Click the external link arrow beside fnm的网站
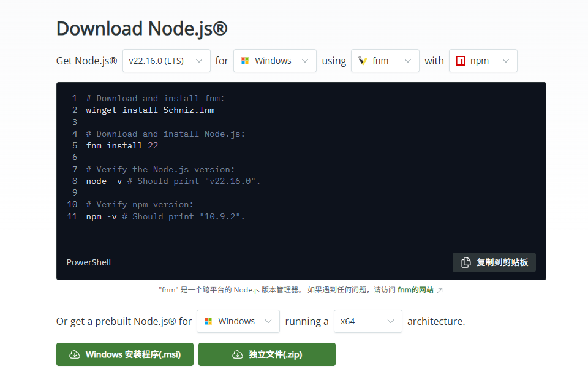This screenshot has height=385, width=588. [439, 289]
